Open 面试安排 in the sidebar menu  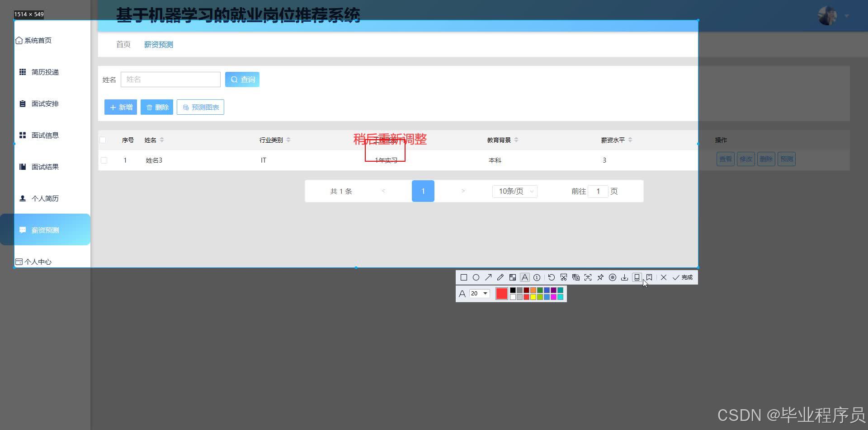coord(45,103)
